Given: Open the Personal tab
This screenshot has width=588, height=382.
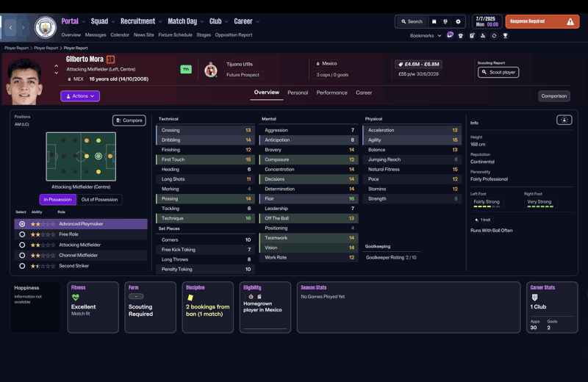Looking at the screenshot, I should (x=298, y=93).
